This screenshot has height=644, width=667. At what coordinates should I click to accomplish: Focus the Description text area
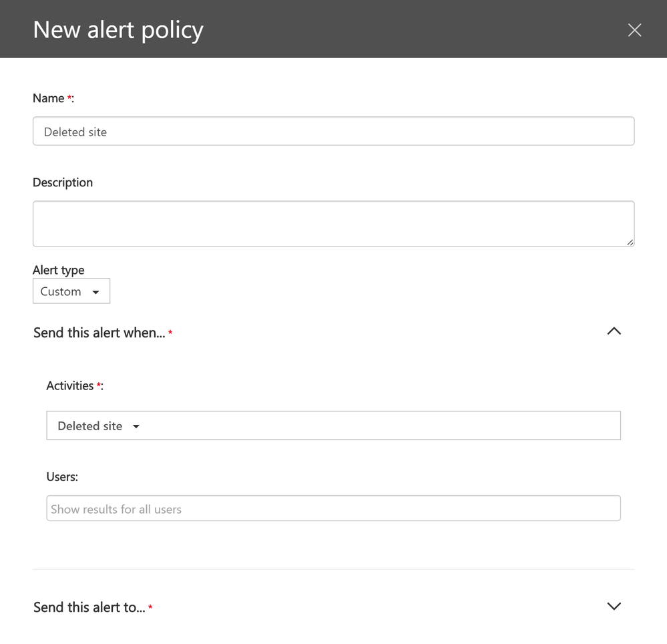click(333, 224)
